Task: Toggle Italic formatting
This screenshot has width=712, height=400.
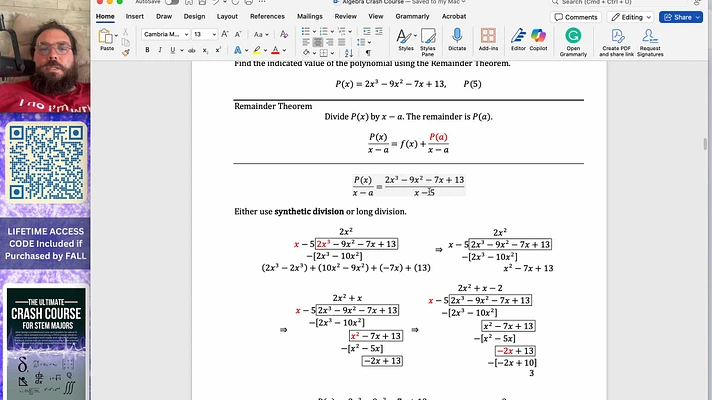Action: pos(160,50)
